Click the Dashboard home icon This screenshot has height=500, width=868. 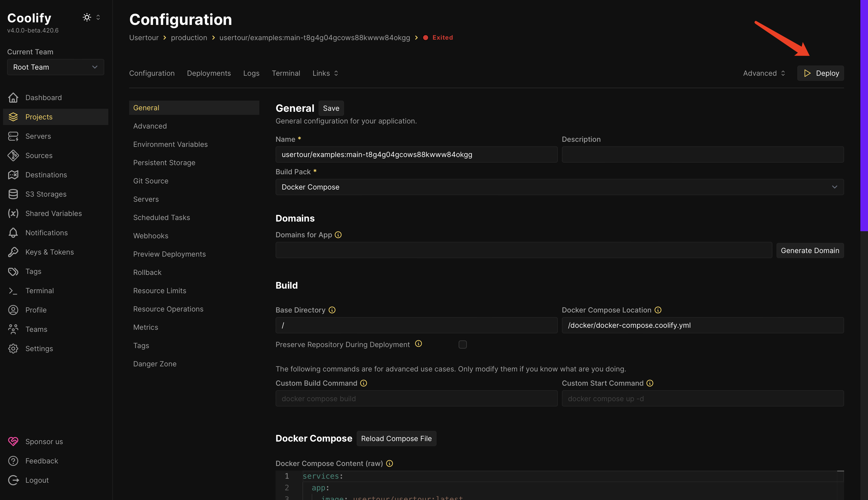[13, 98]
